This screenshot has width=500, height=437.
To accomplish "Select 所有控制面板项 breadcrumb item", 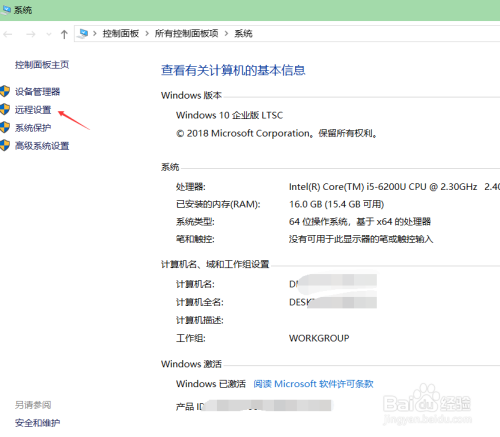I will [186, 33].
